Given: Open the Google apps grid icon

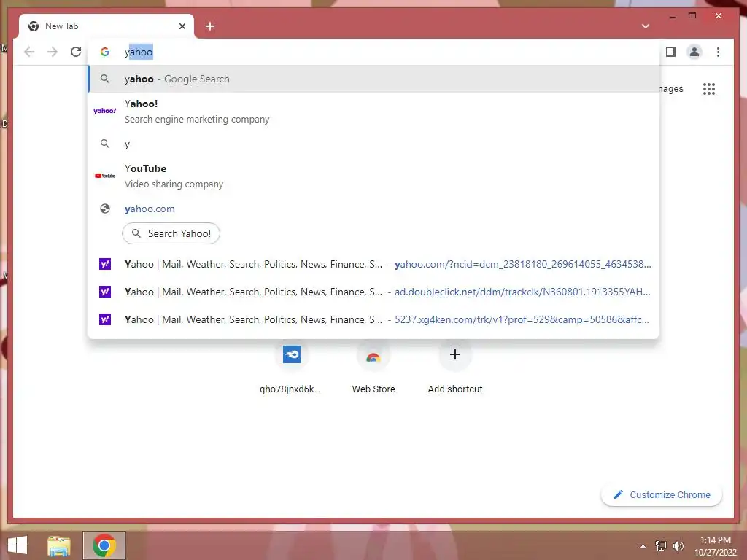Looking at the screenshot, I should coord(709,89).
